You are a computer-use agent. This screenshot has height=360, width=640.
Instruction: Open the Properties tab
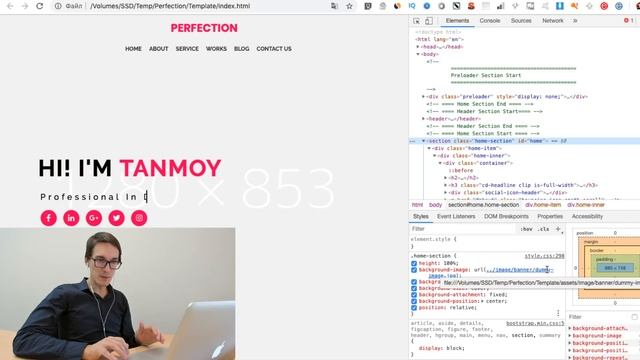pyautogui.click(x=550, y=216)
